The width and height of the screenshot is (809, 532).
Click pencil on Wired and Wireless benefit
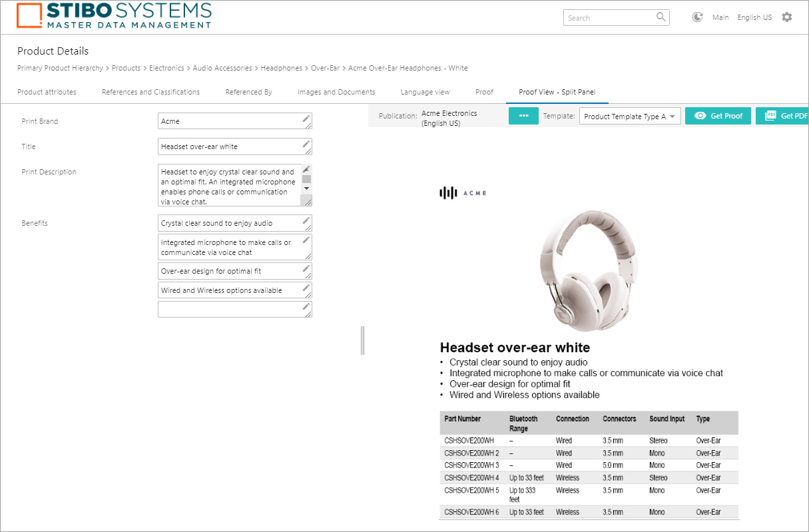click(x=306, y=287)
